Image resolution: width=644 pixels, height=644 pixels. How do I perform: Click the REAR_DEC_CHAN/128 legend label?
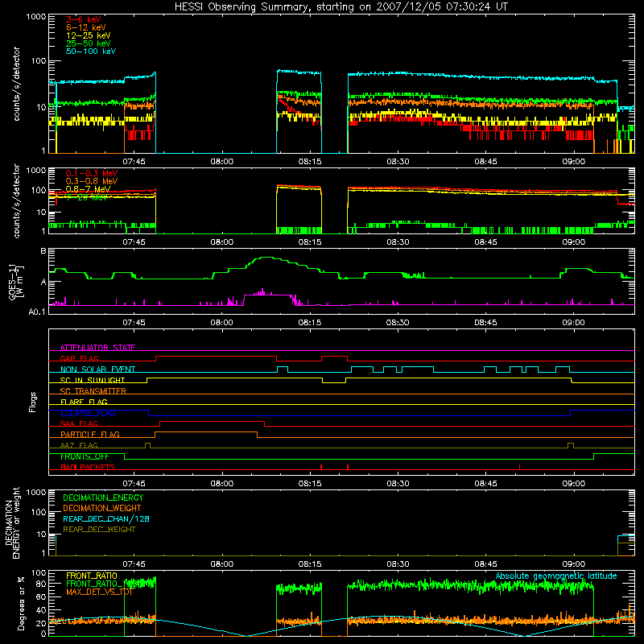(x=106, y=518)
